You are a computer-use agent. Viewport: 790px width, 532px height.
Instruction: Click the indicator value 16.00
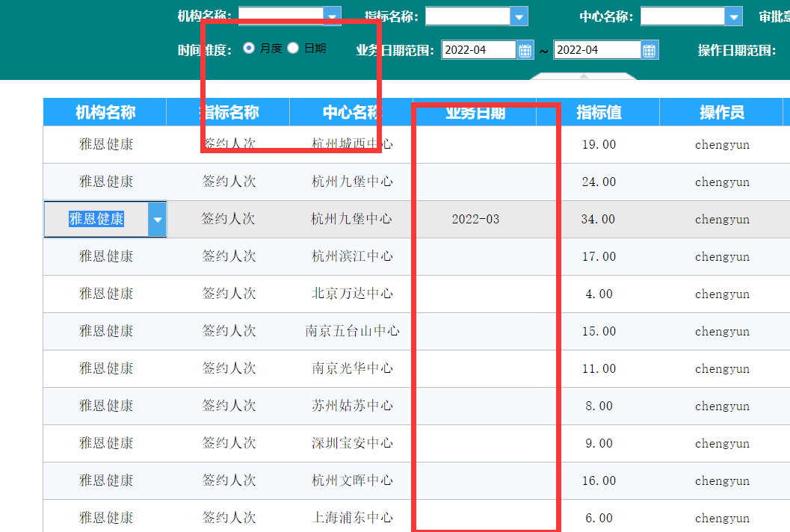pos(599,480)
